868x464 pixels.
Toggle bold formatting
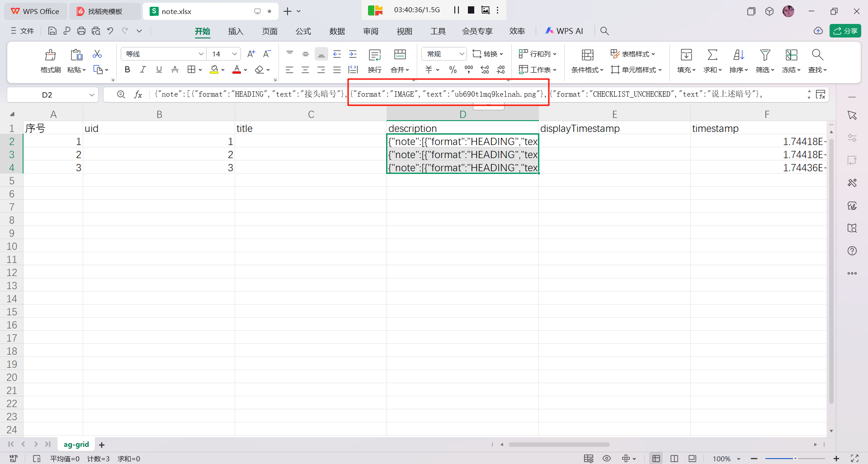(x=127, y=70)
